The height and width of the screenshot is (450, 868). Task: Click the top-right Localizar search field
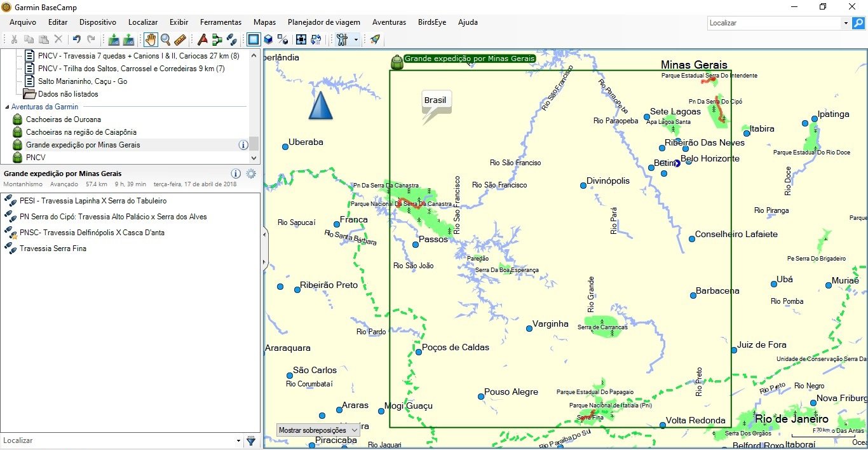coord(774,23)
